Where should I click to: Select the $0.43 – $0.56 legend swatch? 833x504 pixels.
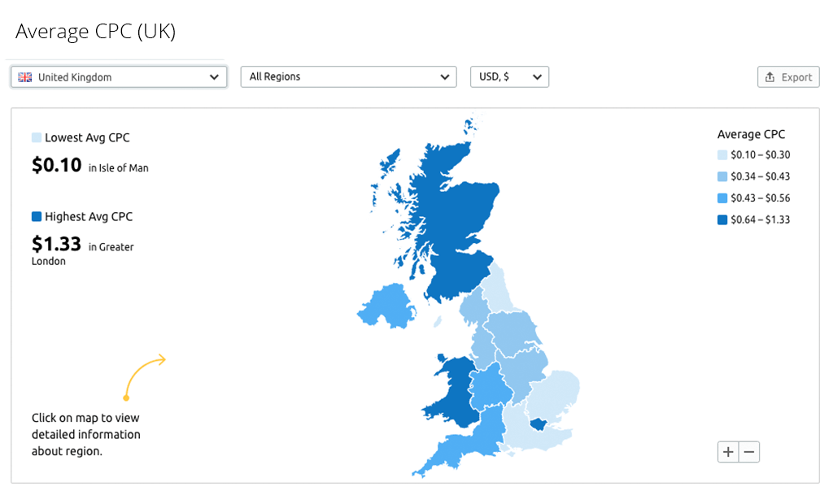722,198
